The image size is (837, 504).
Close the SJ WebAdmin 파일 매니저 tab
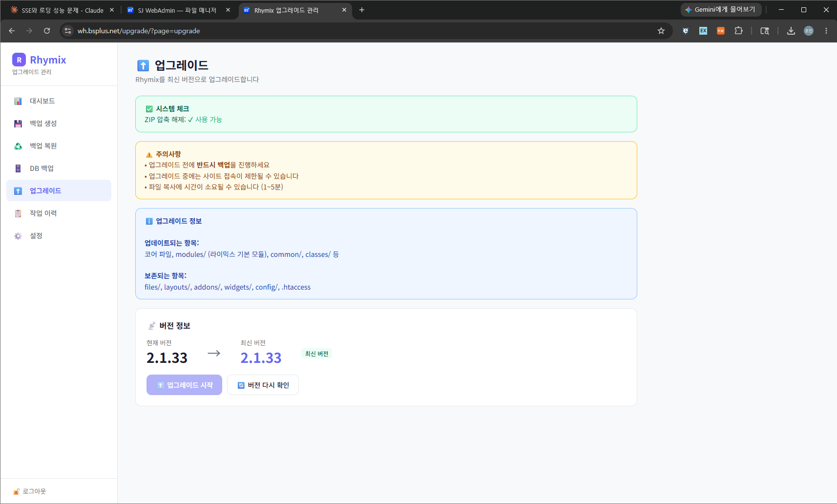click(228, 10)
